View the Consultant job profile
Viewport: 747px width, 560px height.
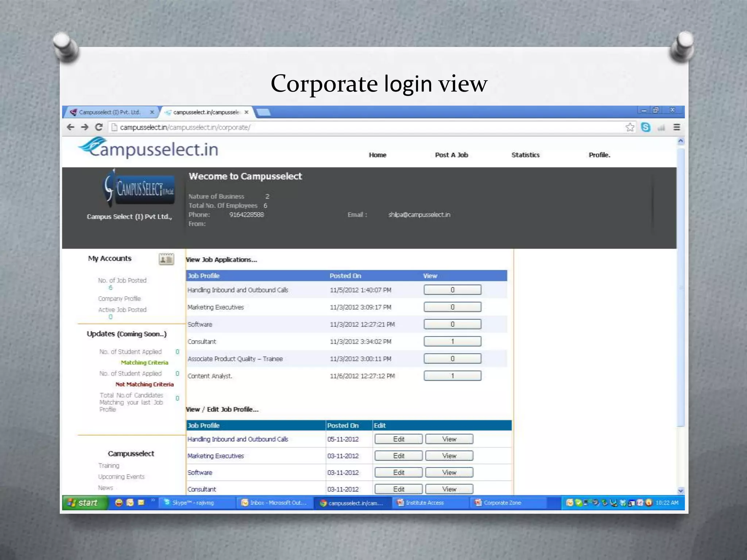tap(449, 489)
